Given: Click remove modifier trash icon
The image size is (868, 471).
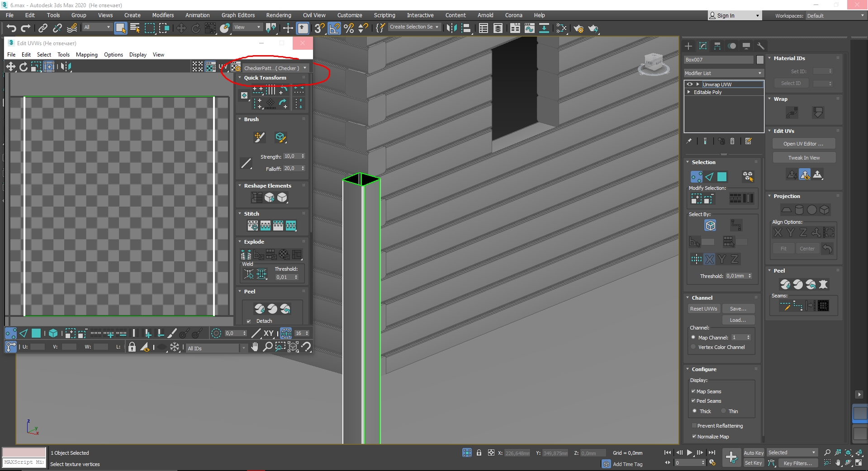Looking at the screenshot, I should pos(732,141).
